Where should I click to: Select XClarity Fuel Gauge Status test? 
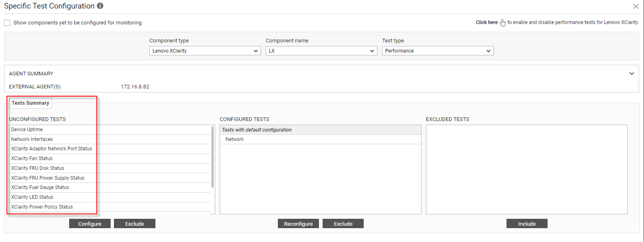coord(110,187)
